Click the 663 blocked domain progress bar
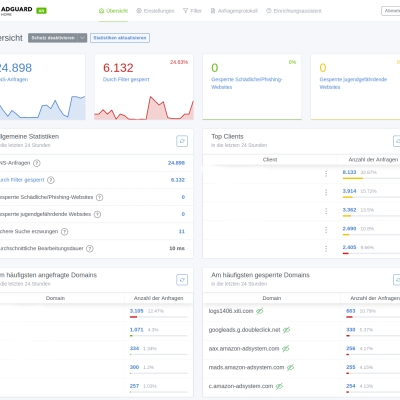The image size is (400, 400). coord(373,317)
